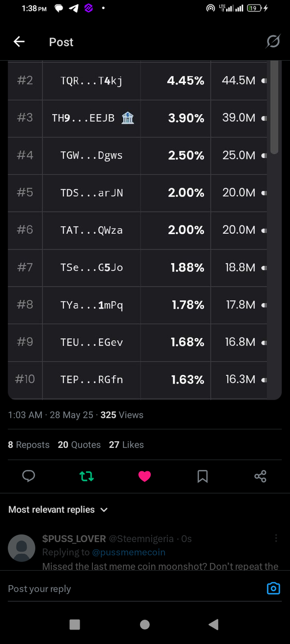Unlike the post with the pink heart
The image size is (290, 644).
click(145, 476)
